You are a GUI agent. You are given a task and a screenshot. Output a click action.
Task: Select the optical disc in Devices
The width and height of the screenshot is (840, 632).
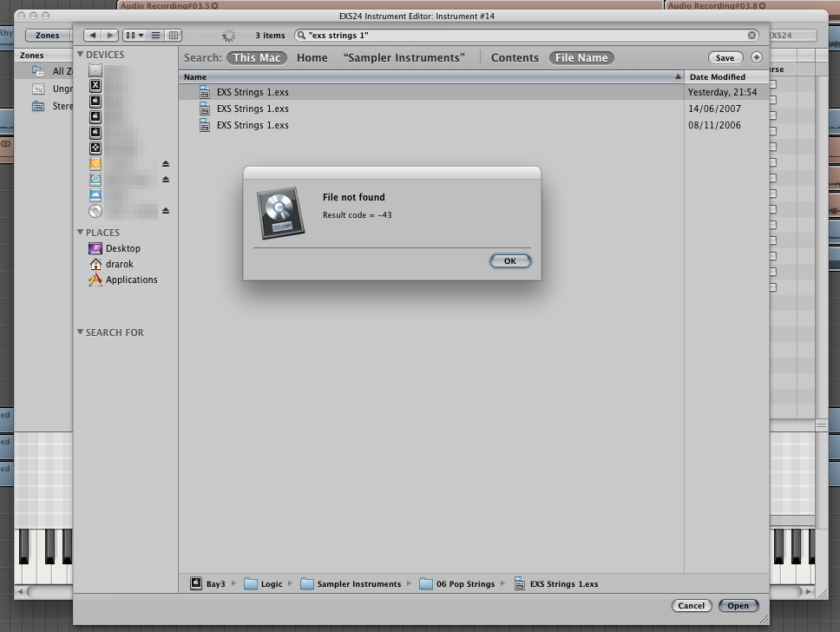(x=95, y=211)
